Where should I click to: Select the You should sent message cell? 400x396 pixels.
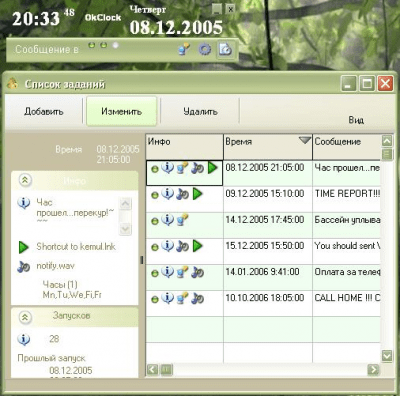pyautogui.click(x=347, y=251)
